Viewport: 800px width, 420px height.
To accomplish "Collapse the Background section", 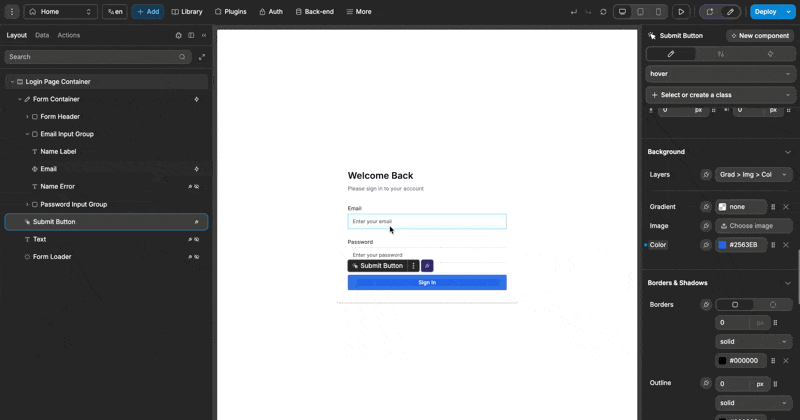I will (788, 152).
